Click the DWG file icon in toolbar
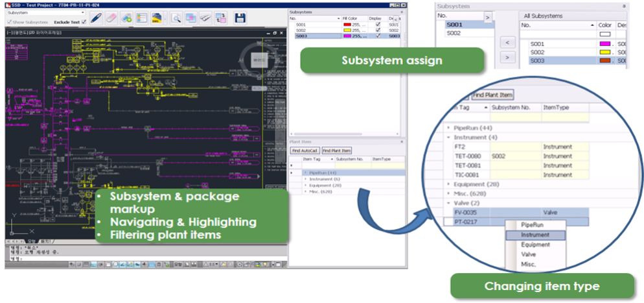644x303 pixels. tap(157, 18)
